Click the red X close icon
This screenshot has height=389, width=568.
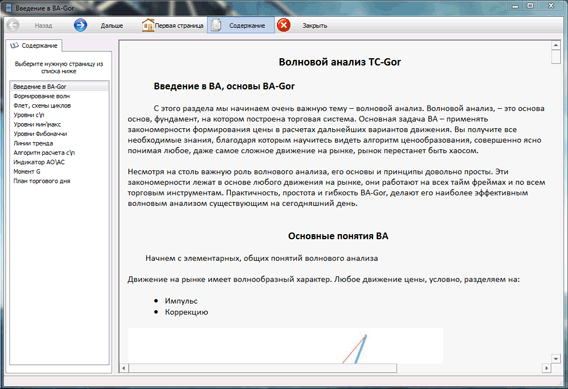[x=284, y=25]
